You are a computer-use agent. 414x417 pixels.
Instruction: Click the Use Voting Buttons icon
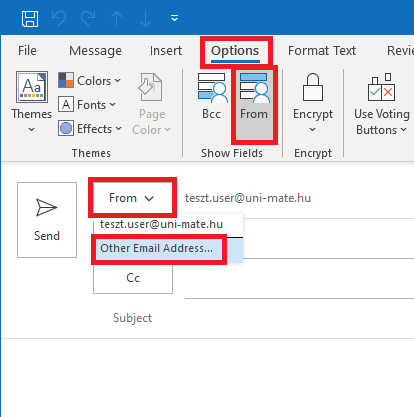tap(381, 87)
